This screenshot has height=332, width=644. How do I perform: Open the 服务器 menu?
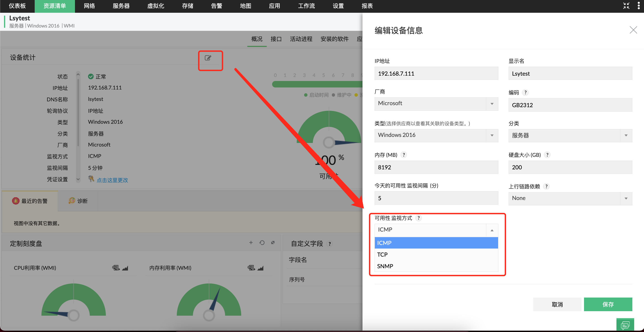(x=121, y=6)
